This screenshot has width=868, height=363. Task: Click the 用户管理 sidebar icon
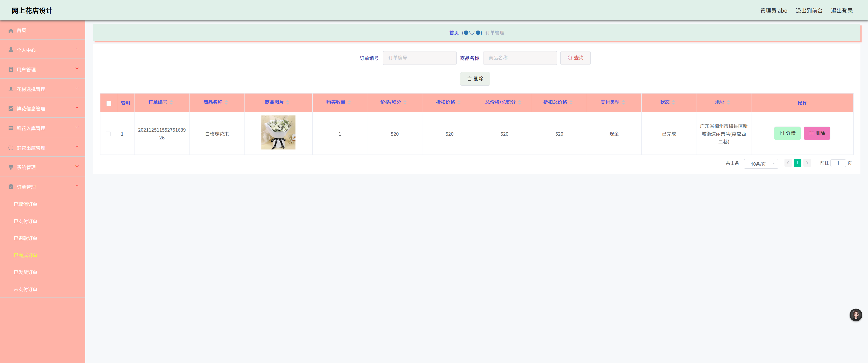tap(10, 69)
